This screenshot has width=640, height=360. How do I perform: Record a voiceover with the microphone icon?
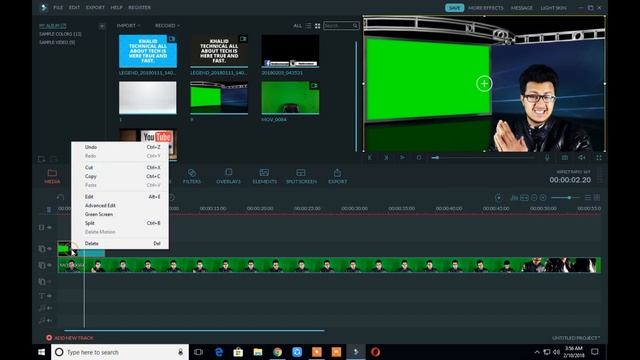click(547, 158)
